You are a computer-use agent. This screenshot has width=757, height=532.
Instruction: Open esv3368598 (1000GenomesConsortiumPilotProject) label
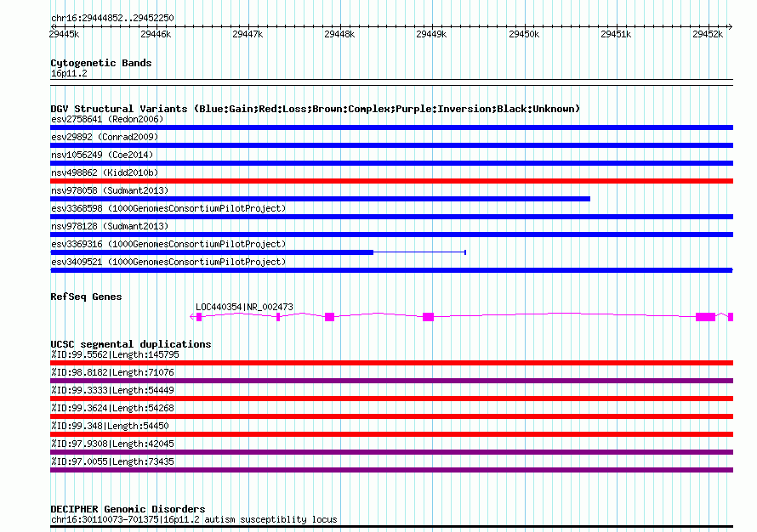168,208
